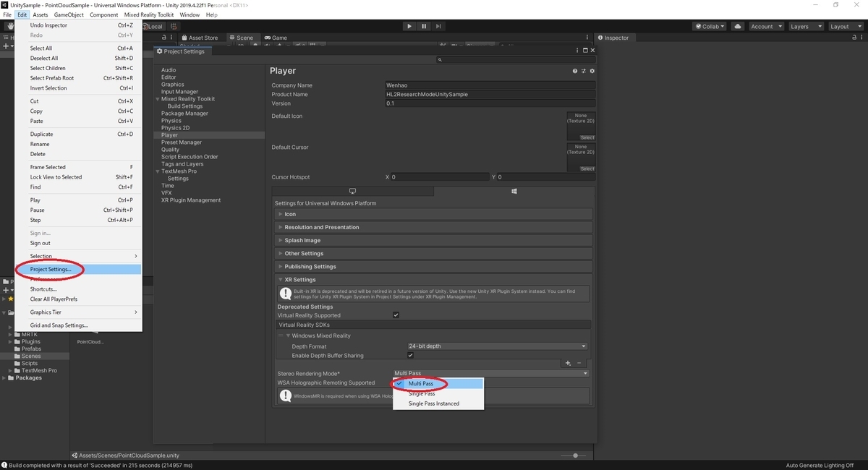Choose the checked Multi Pass option
Image resolution: width=868 pixels, height=470 pixels.
[438, 383]
